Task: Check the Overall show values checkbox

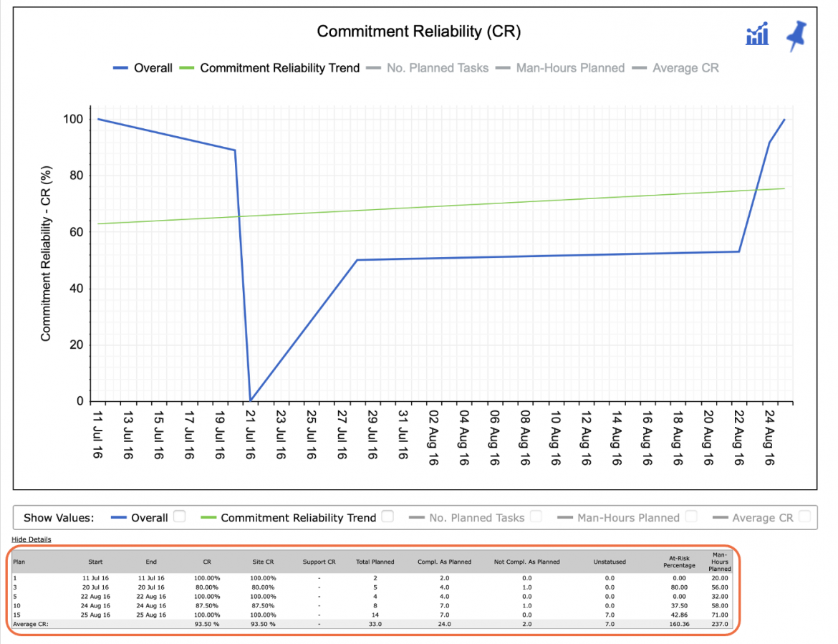Action: click(180, 516)
